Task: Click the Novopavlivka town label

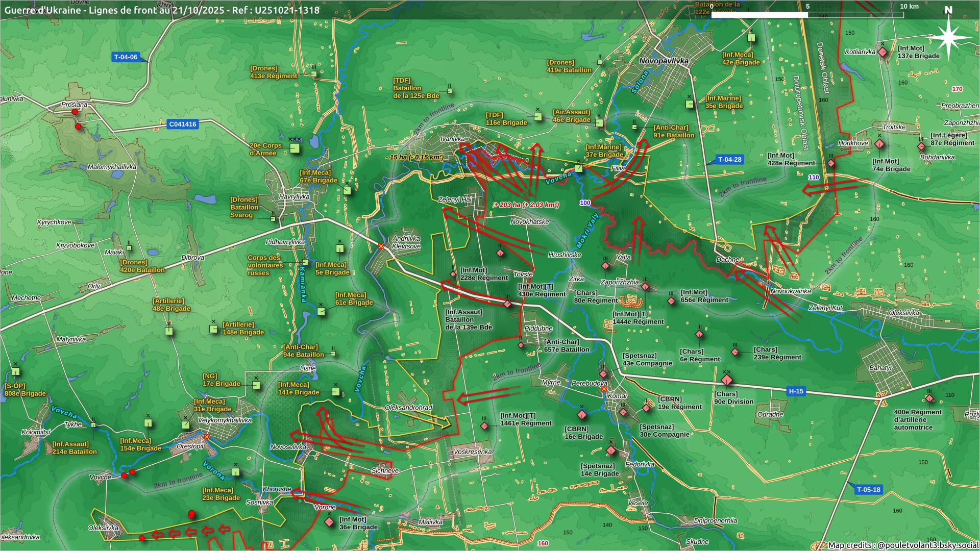Action: click(664, 61)
